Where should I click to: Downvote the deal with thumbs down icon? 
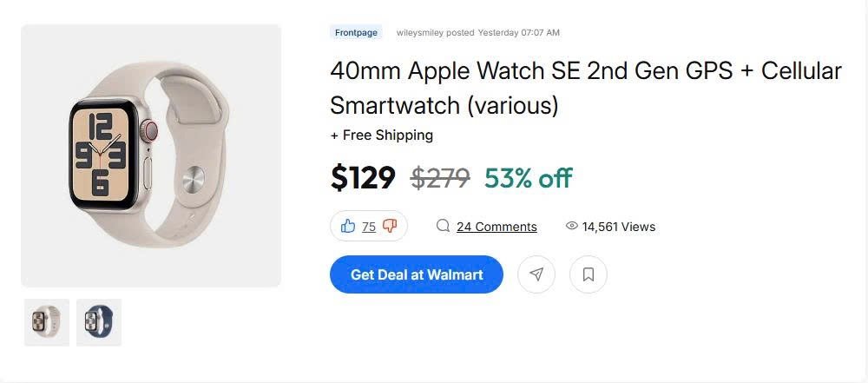tap(390, 226)
